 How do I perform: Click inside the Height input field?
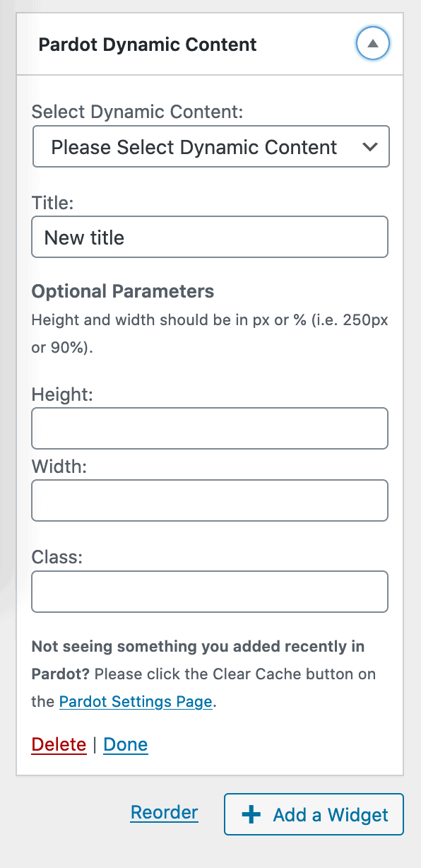click(210, 428)
